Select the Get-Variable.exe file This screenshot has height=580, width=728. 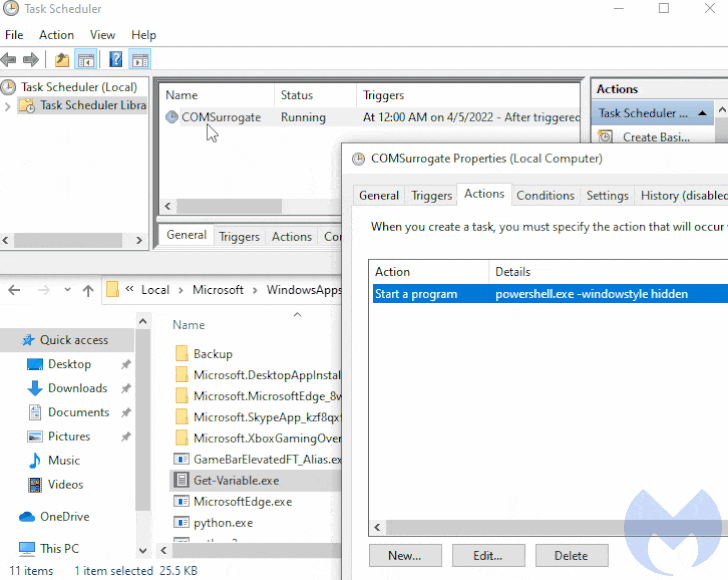click(236, 478)
